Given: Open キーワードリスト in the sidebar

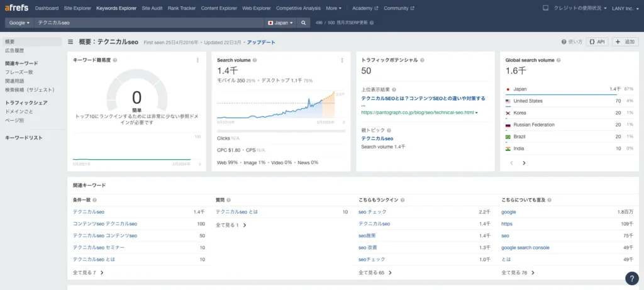Looking at the screenshot, I should coord(23,138).
